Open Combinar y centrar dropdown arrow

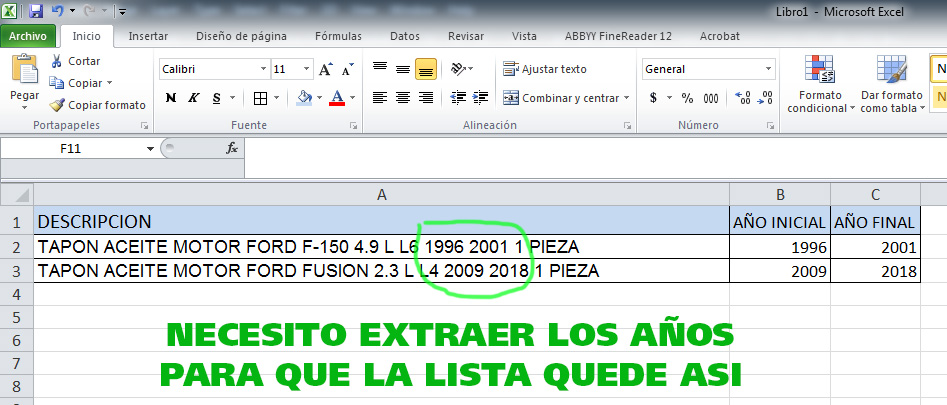[x=626, y=98]
